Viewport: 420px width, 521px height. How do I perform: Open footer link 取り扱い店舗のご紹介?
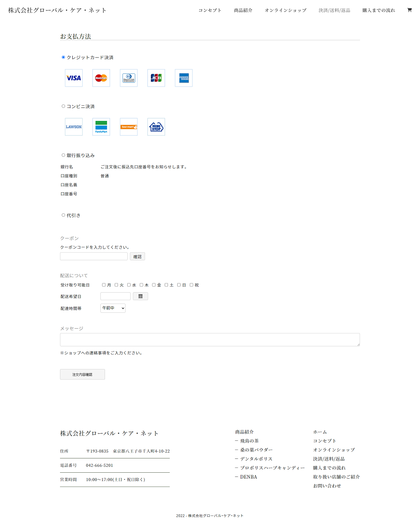336,477
